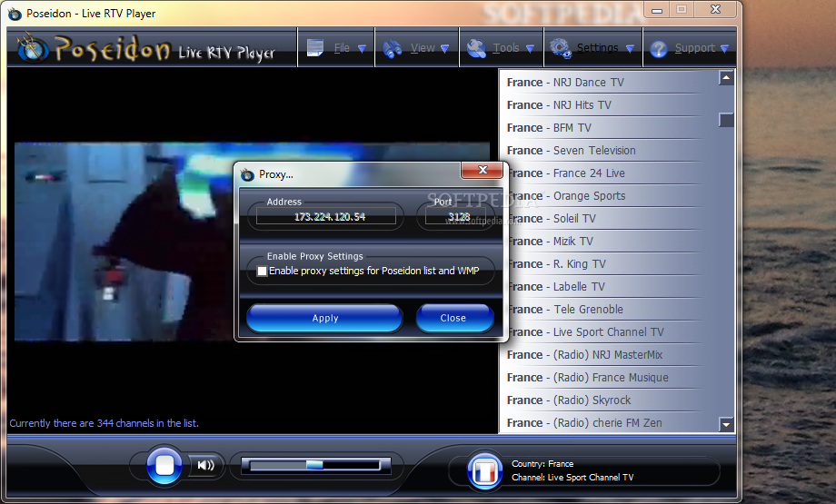Image resolution: width=836 pixels, height=504 pixels.
Task: Click the channel list scroll up arrow
Action: [726, 78]
